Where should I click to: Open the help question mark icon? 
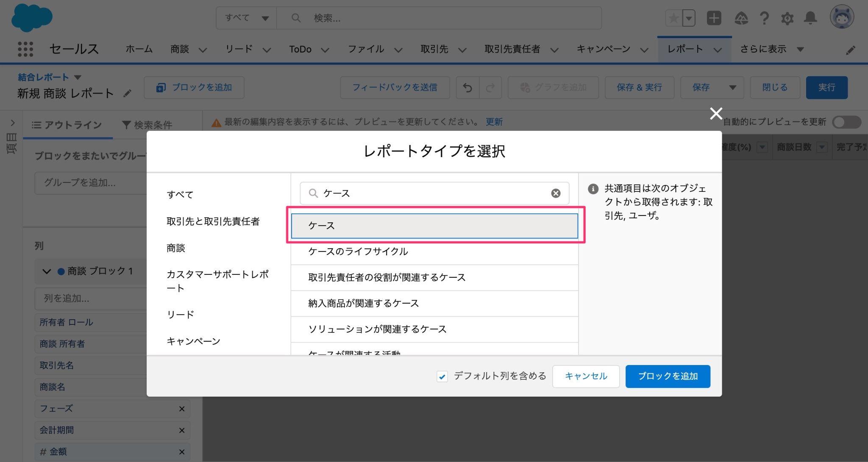click(x=764, y=18)
